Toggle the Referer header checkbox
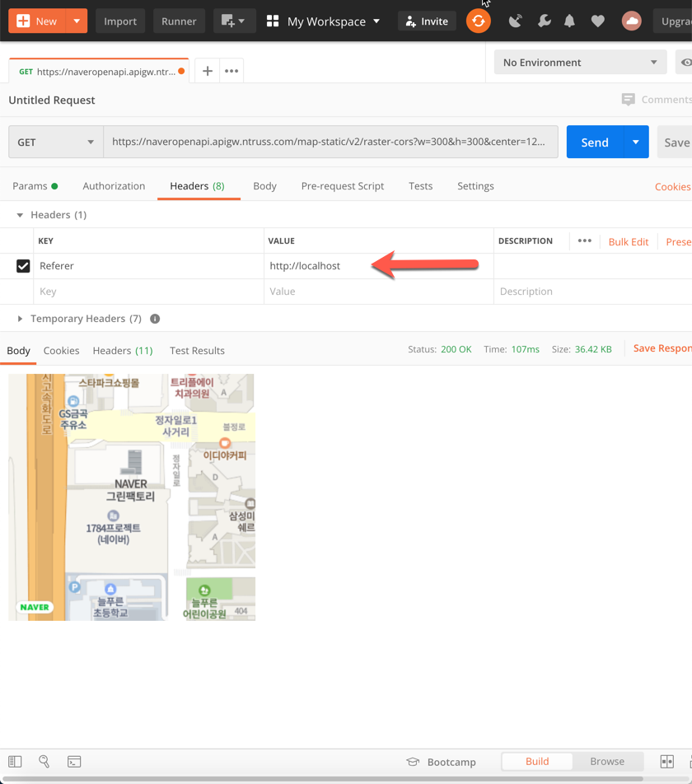Viewport: 692px width, 784px height. tap(23, 266)
